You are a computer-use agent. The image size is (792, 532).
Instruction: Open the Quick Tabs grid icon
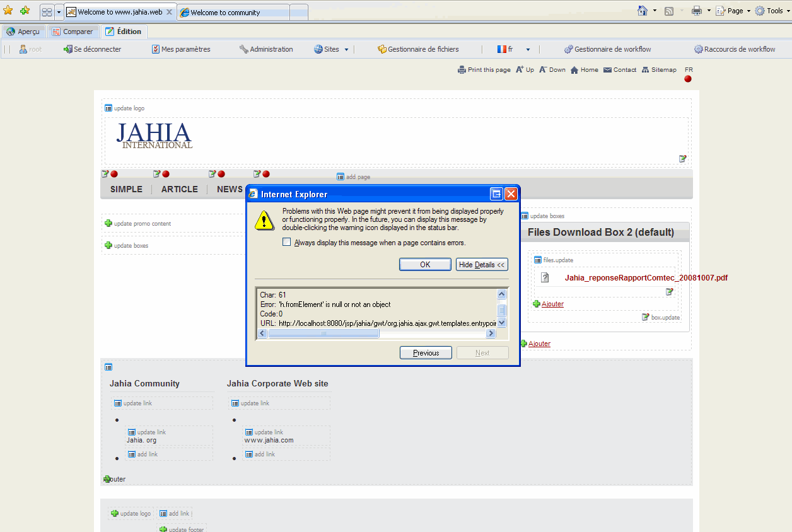click(x=47, y=12)
